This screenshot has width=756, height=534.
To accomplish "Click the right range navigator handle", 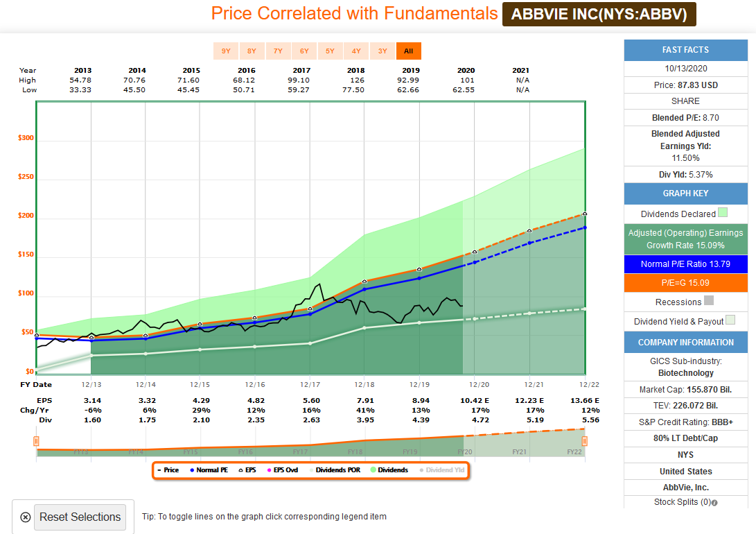I will tap(584, 441).
